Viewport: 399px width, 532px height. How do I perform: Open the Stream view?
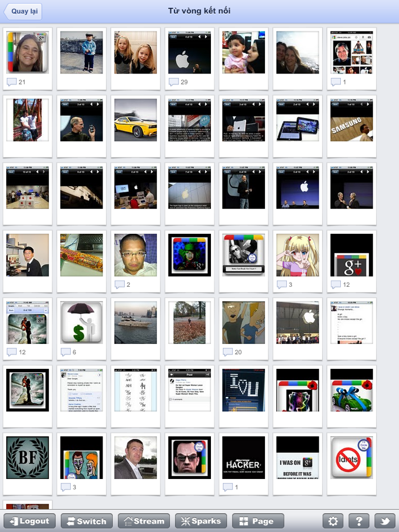point(144,521)
